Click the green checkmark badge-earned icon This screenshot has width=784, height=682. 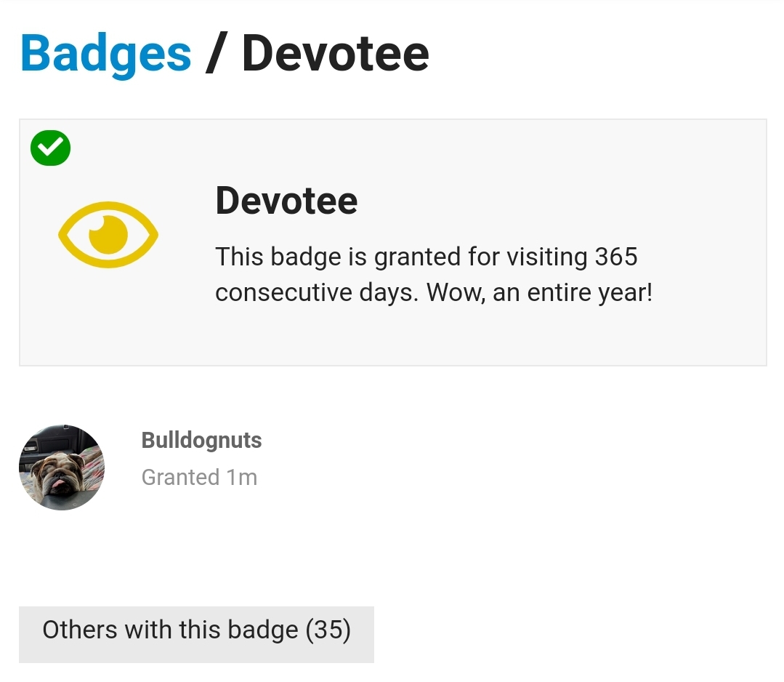(x=51, y=148)
